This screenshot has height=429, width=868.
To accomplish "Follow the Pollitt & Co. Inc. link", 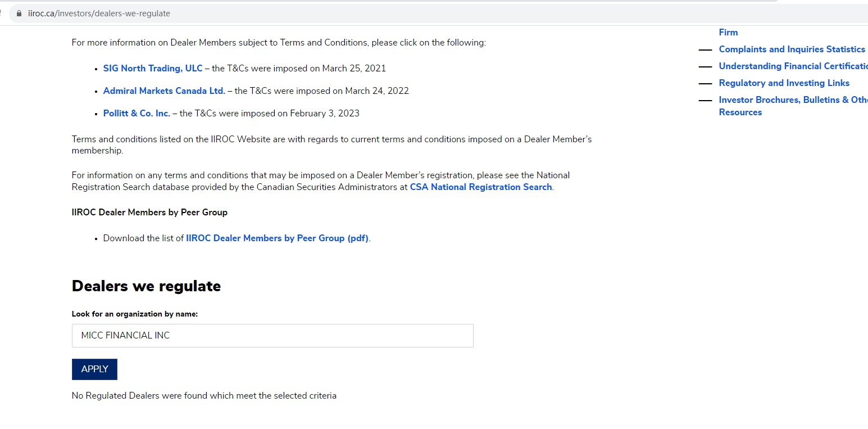I will (x=137, y=114).
